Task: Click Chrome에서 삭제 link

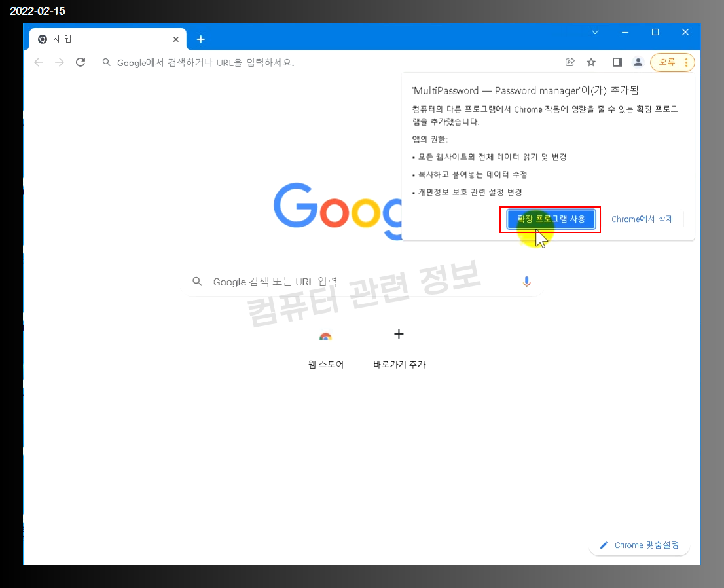Action: 642,219
